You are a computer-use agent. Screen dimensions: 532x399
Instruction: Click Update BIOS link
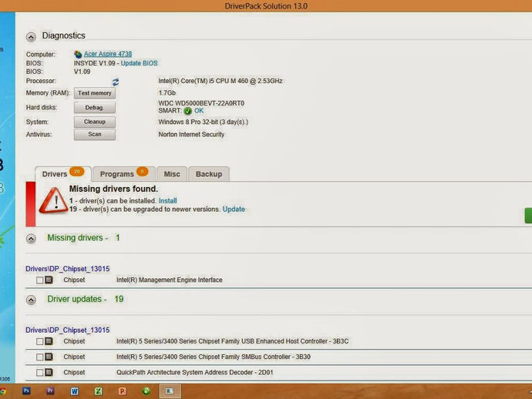139,63
